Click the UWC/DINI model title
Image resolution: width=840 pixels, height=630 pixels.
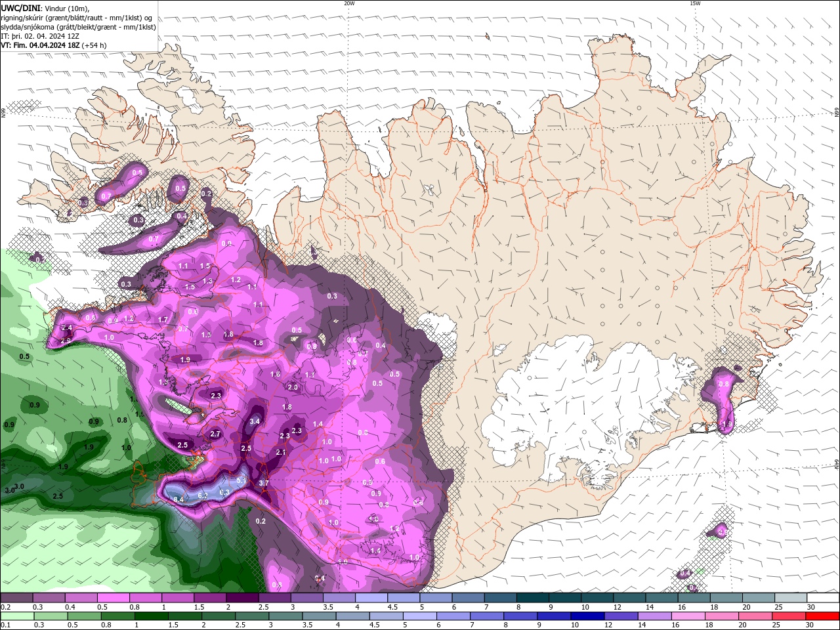pyautogui.click(x=21, y=8)
